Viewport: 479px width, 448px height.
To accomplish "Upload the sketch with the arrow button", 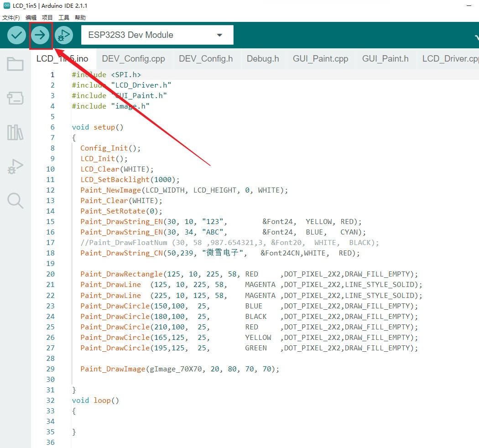I will (x=40, y=35).
